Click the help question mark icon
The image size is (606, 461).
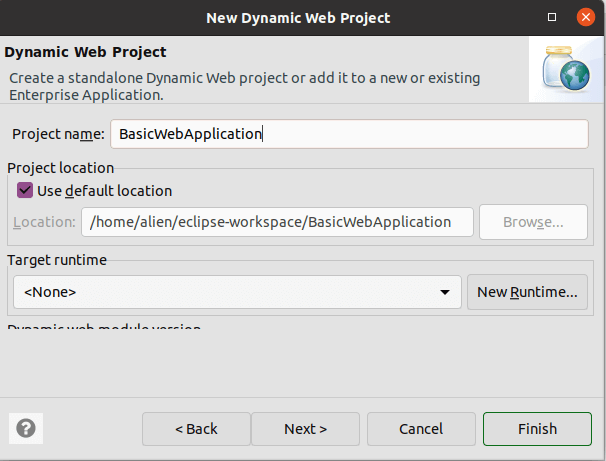pyautogui.click(x=26, y=428)
